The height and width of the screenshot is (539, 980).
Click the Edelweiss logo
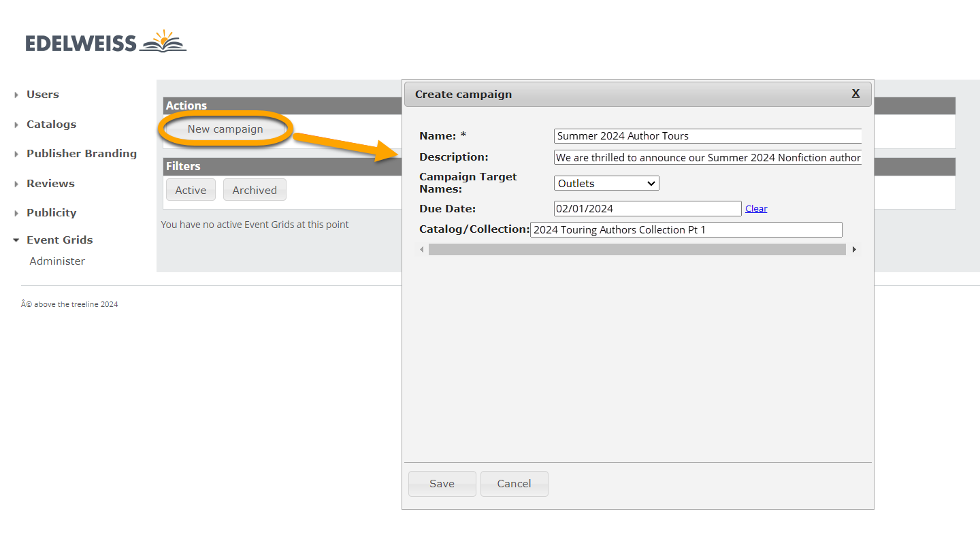point(106,42)
